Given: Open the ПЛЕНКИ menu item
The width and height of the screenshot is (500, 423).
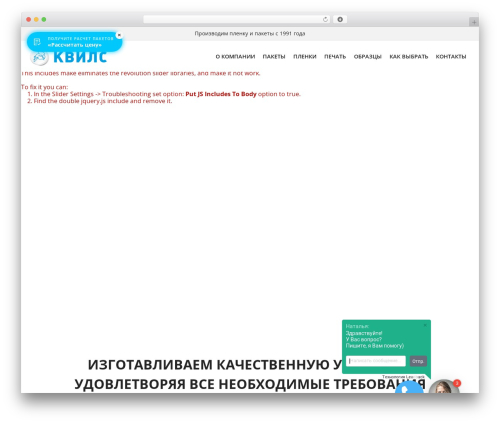Looking at the screenshot, I should click(305, 57).
